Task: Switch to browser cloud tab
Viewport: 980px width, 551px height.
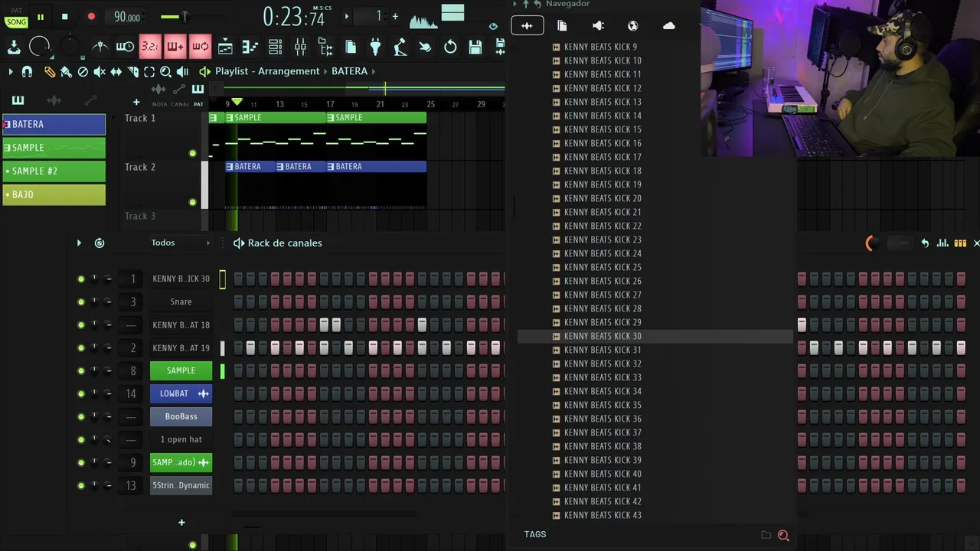Action: click(x=669, y=25)
